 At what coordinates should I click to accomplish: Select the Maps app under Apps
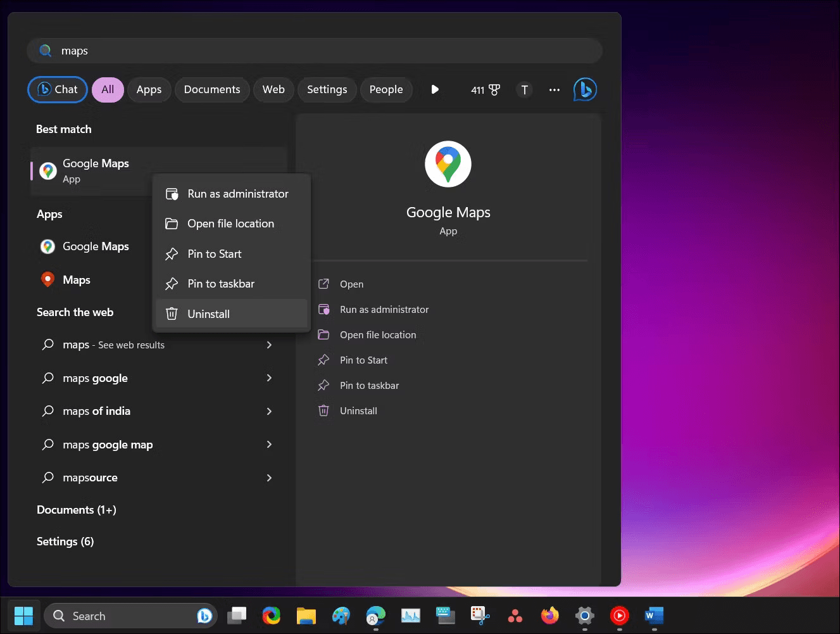(77, 279)
